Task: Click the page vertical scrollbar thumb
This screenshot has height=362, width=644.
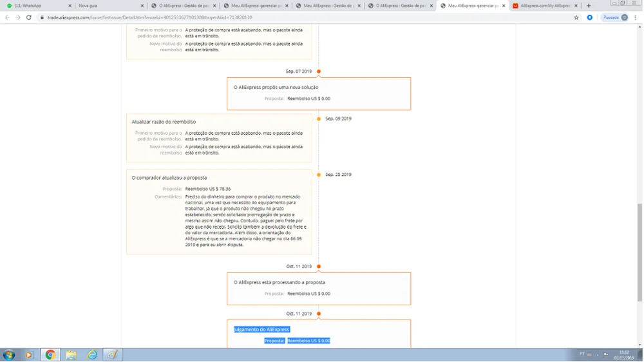Action: (640, 252)
